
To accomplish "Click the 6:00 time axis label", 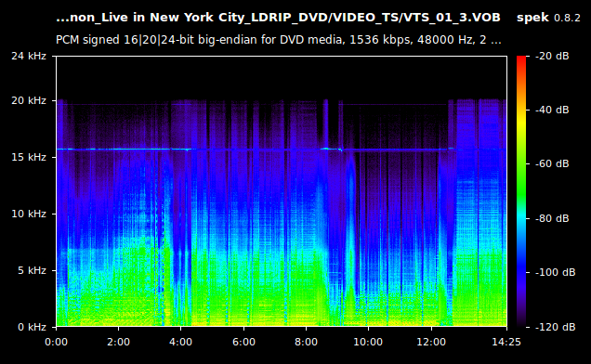I will (x=243, y=342).
